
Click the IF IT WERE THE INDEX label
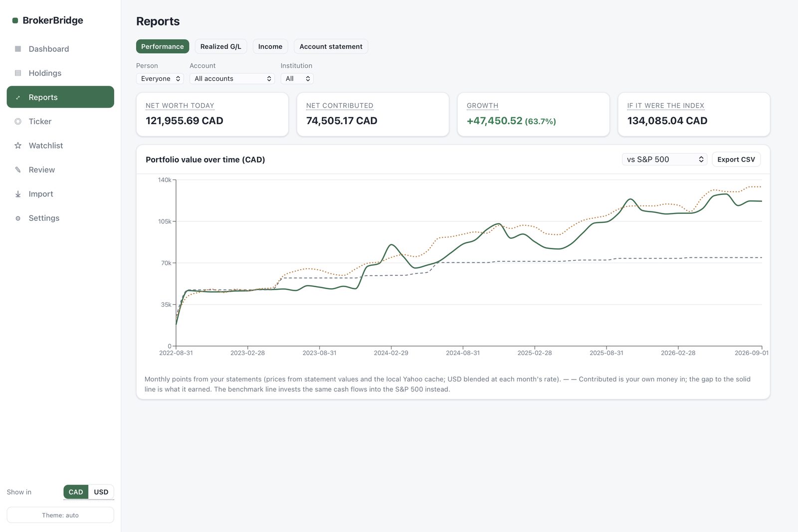click(666, 106)
